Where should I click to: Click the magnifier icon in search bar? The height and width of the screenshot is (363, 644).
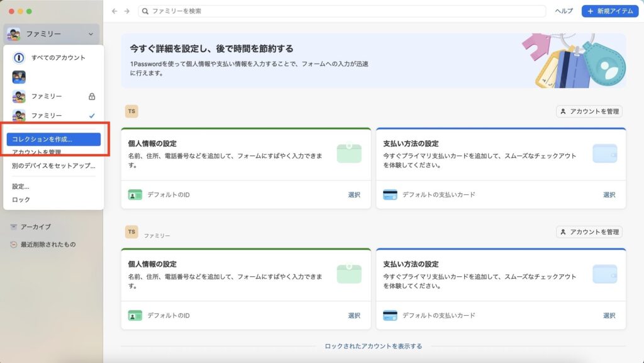coord(145,11)
